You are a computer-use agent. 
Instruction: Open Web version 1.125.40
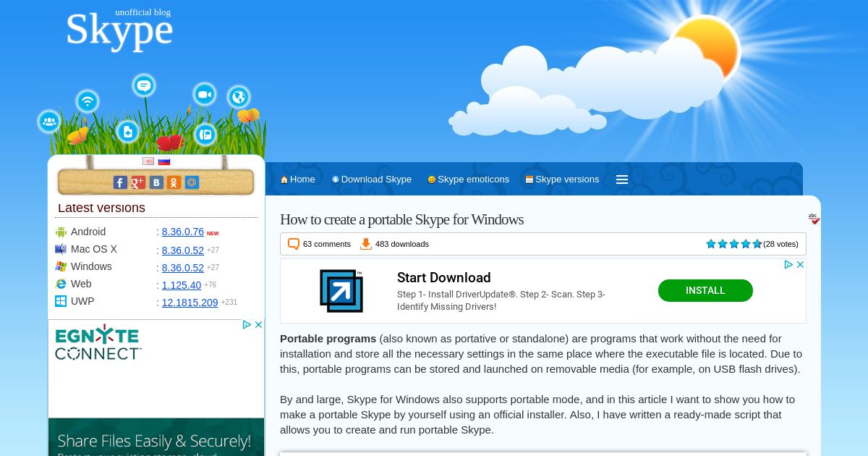182,285
